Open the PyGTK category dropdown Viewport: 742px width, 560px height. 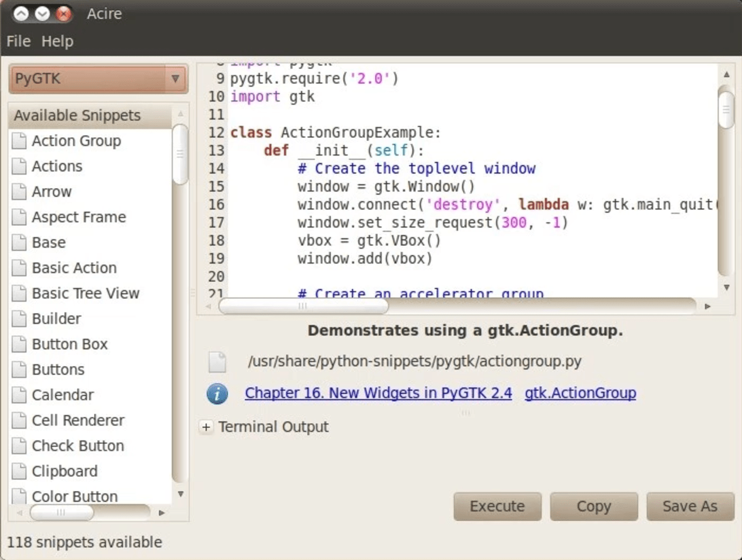click(98, 79)
